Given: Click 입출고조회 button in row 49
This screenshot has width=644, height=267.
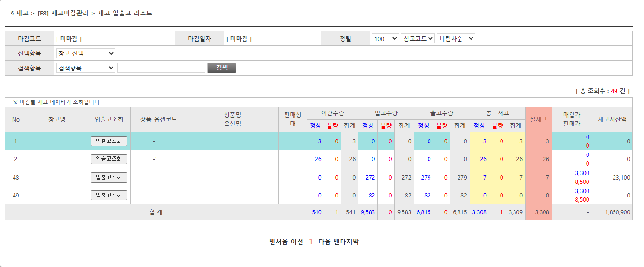Looking at the screenshot, I should tap(109, 195).
